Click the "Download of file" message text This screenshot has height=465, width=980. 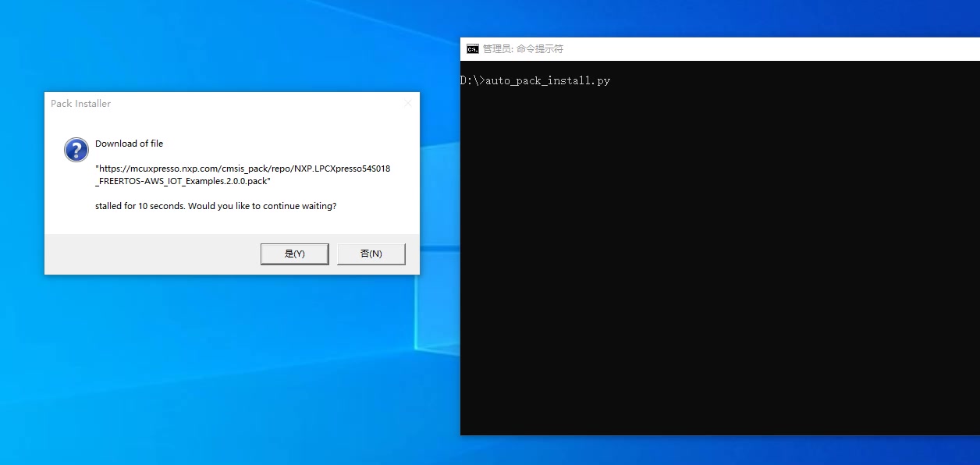(129, 144)
